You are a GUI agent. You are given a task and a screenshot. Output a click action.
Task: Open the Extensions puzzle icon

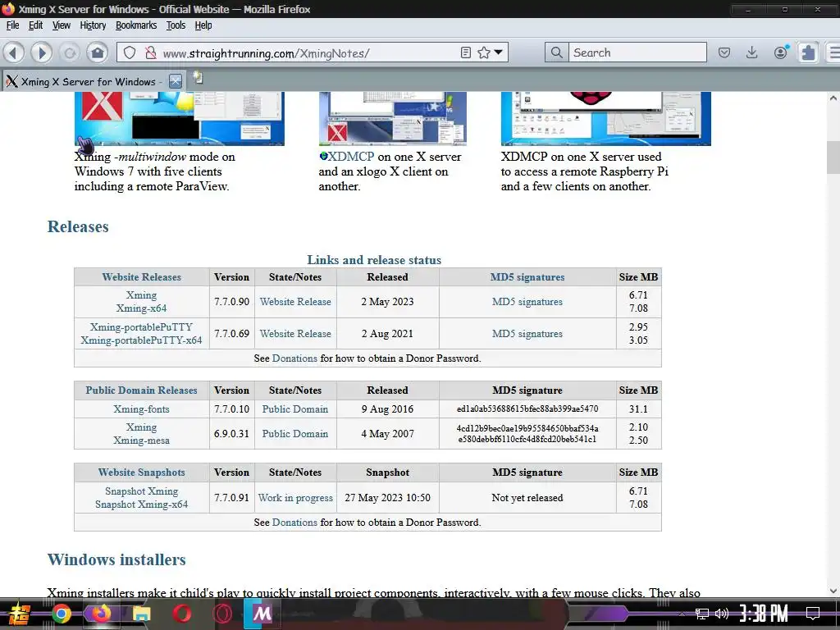(x=808, y=52)
